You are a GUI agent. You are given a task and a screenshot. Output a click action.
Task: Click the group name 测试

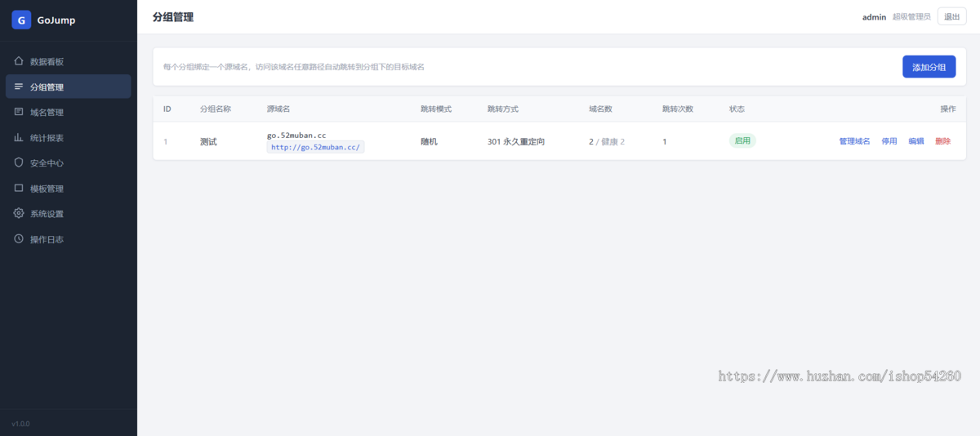pos(208,141)
